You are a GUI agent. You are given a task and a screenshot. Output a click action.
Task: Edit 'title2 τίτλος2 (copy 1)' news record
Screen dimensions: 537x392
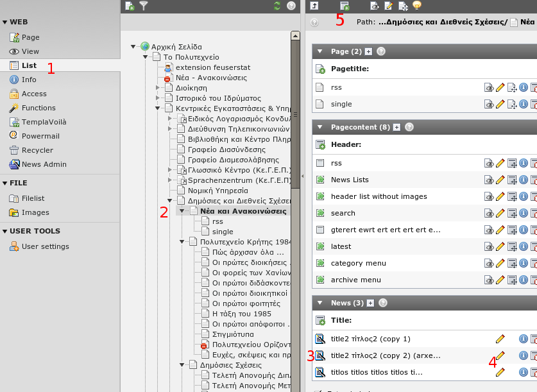pyautogui.click(x=500, y=339)
